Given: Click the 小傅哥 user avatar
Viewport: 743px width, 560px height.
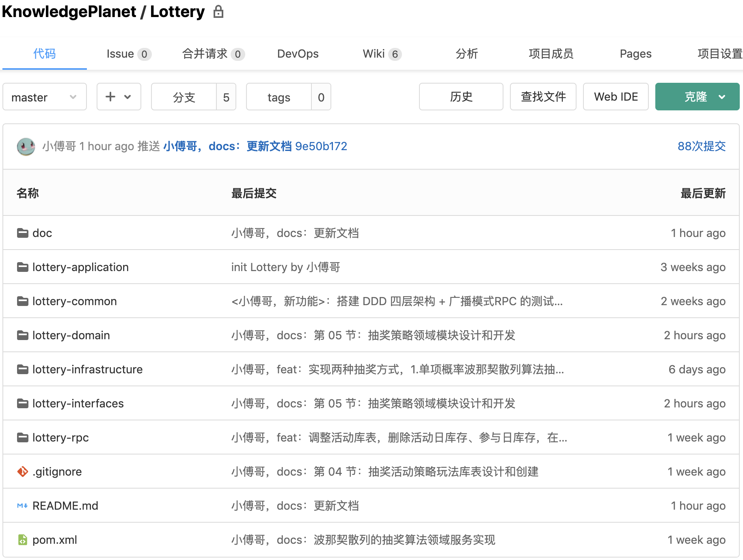Looking at the screenshot, I should coord(26,146).
